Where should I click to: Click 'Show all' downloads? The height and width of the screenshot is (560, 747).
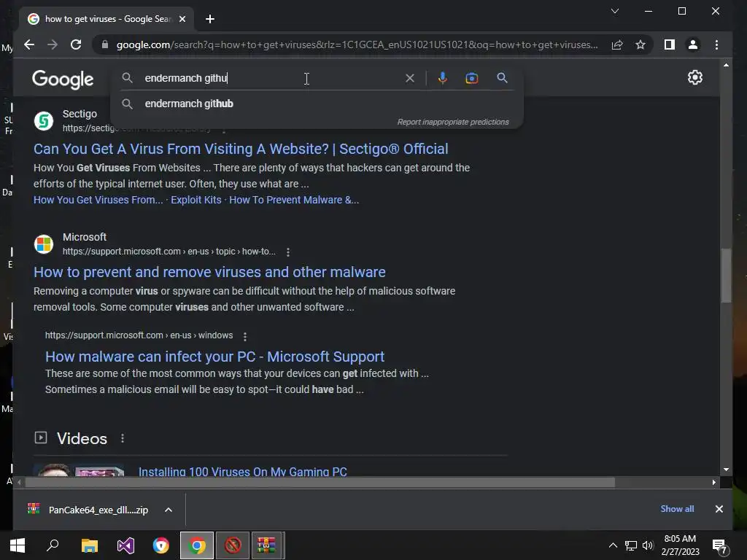[x=677, y=509]
